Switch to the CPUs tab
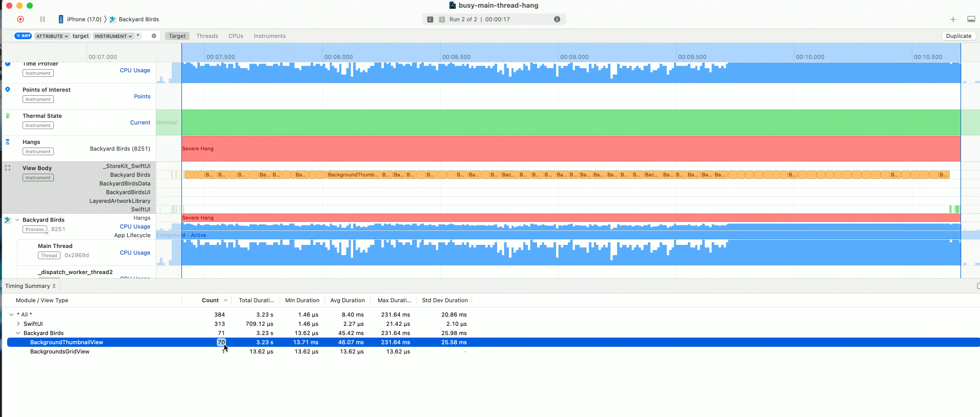Image resolution: width=980 pixels, height=417 pixels. pyautogui.click(x=236, y=36)
